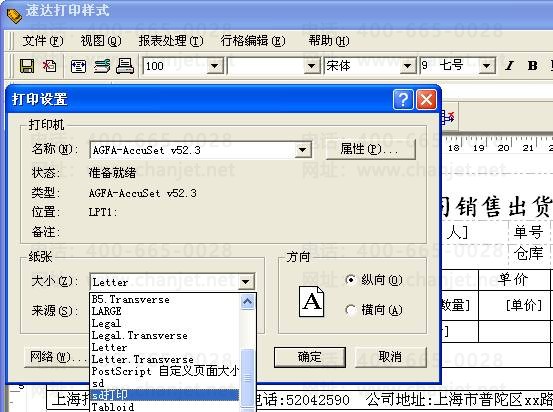Choose Tabloid paper size
Viewport: 553px width, 412px height.
tap(165, 407)
